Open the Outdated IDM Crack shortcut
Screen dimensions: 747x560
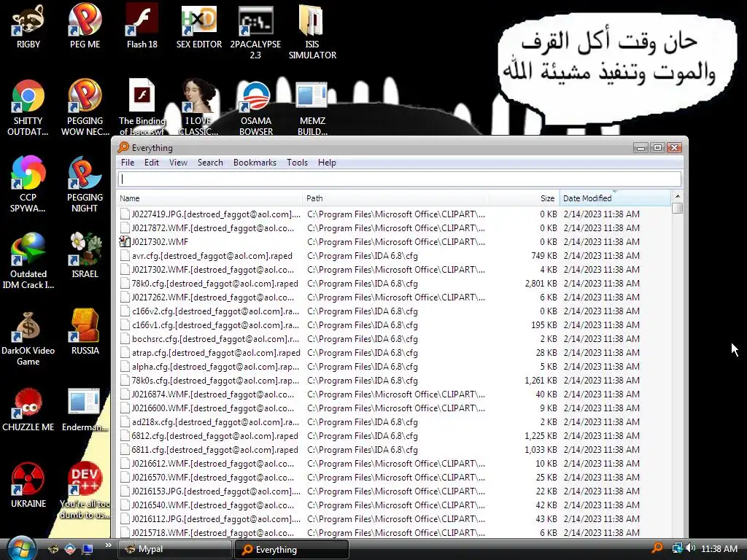point(28,260)
